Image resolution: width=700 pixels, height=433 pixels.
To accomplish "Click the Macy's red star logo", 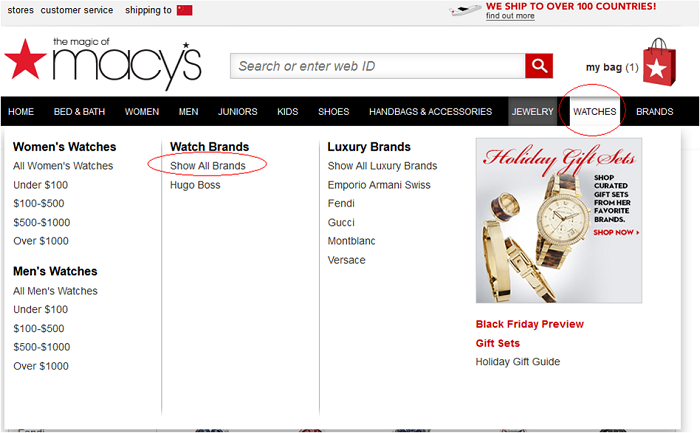I will click(25, 59).
